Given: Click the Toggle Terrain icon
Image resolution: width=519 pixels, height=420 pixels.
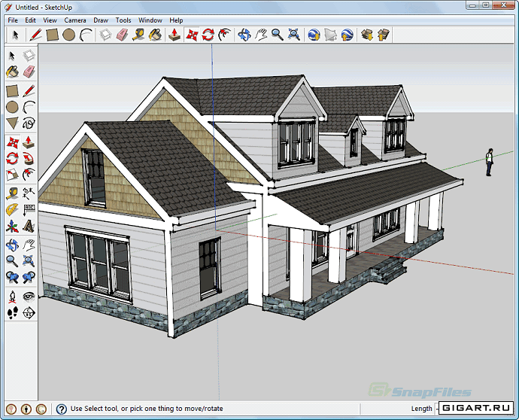Looking at the screenshot, I should coord(330,35).
